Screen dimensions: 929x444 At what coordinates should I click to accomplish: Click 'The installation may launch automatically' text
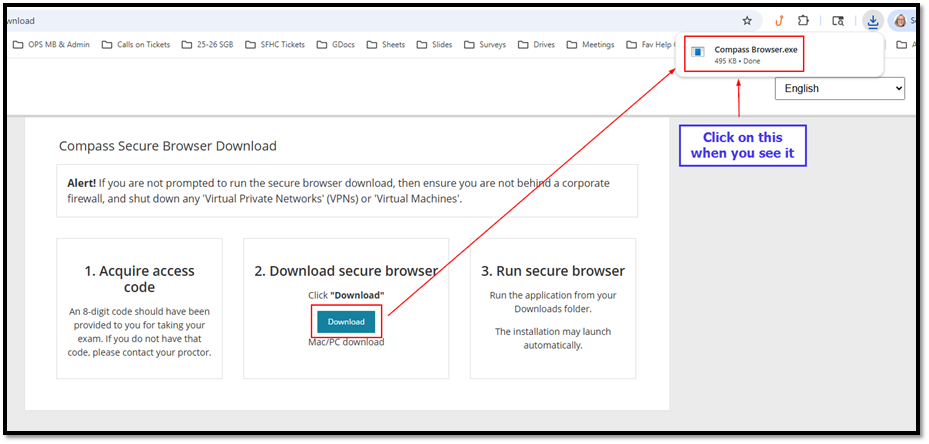(553, 338)
